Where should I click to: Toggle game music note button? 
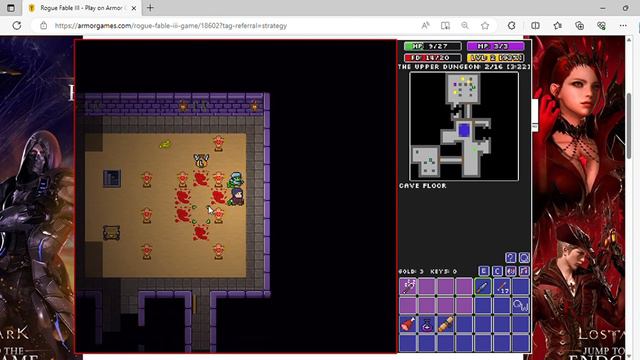(524, 271)
